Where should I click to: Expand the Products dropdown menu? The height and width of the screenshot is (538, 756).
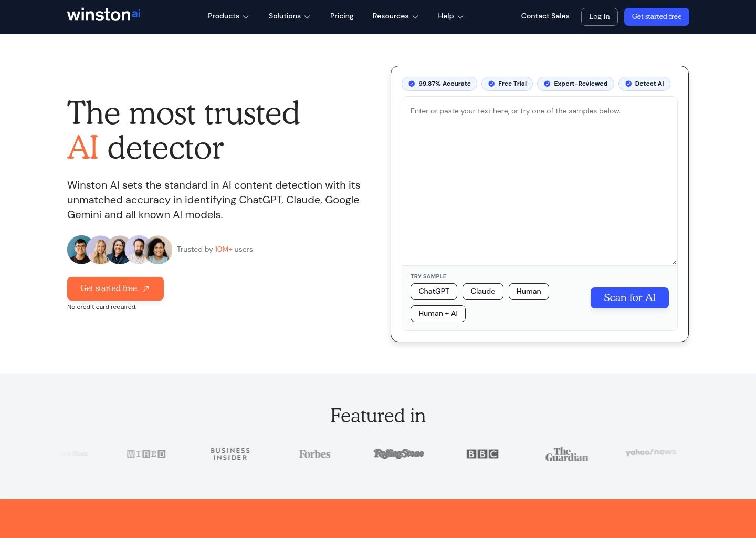click(x=228, y=16)
